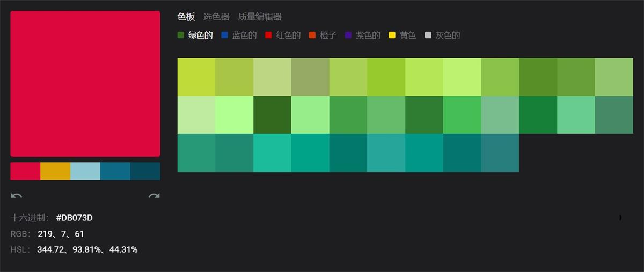
Task: Select the 橙子 color category
Action: (x=323, y=35)
